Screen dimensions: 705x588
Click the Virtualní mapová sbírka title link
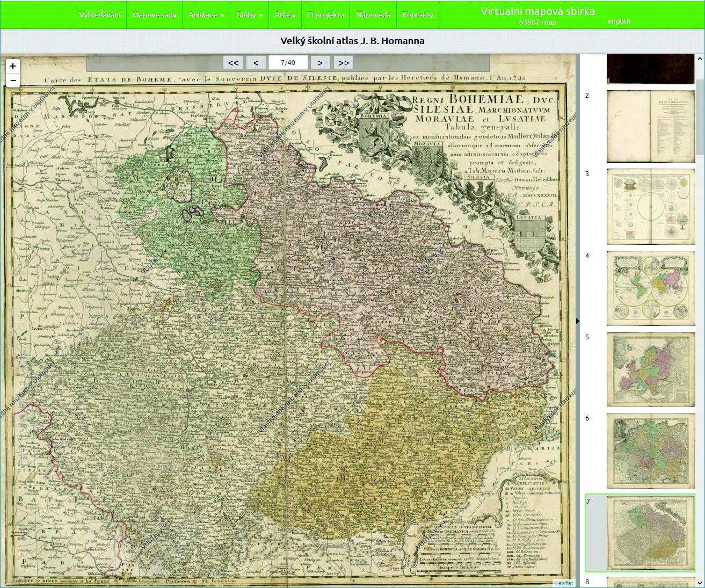pyautogui.click(x=537, y=11)
